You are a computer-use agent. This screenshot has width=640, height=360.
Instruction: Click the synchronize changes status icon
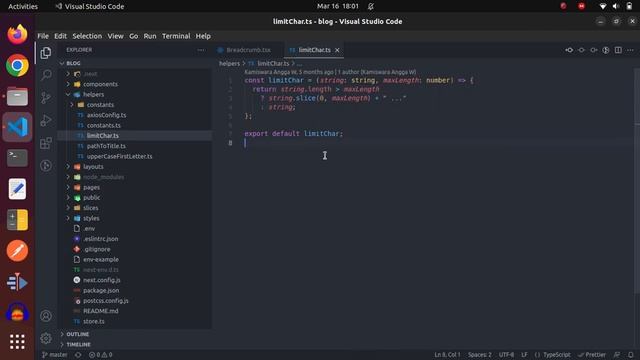[x=78, y=355]
